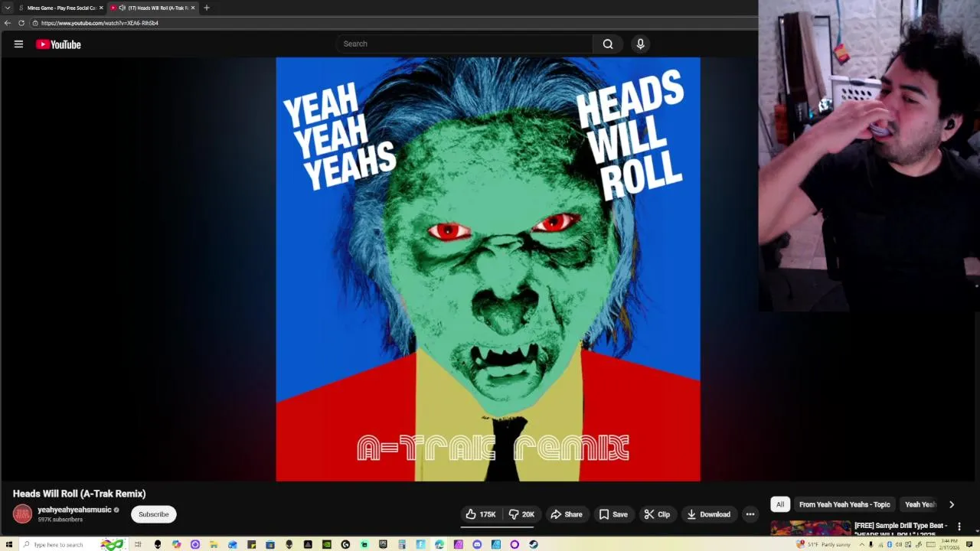Select the All filter chip
This screenshot has height=551, width=980.
[780, 504]
